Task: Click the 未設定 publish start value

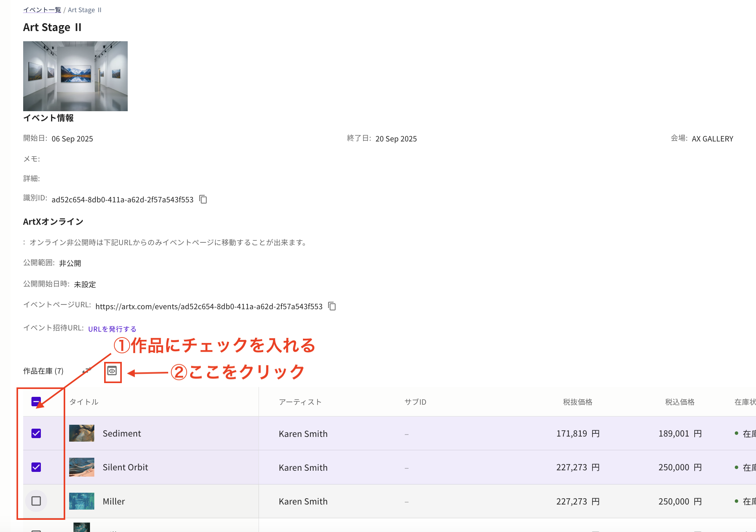Action: (85, 284)
